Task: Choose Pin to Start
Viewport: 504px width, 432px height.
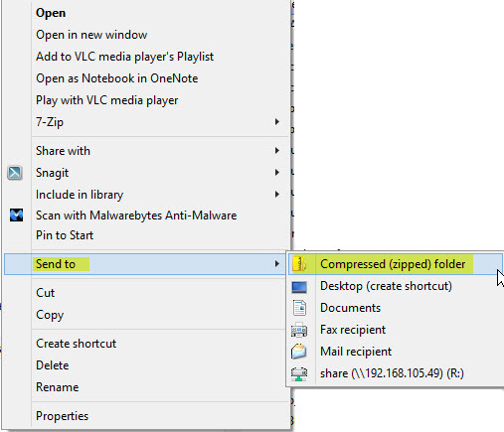Action: click(65, 235)
